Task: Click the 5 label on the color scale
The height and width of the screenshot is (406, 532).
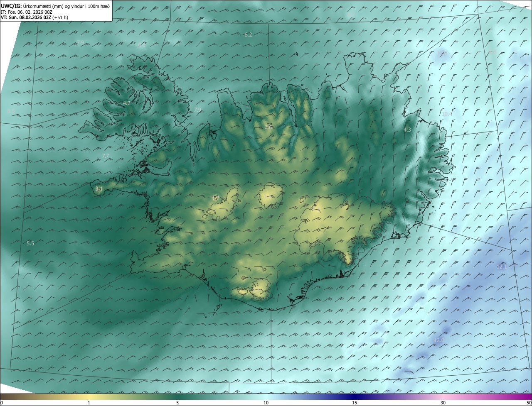Action: pos(177,403)
